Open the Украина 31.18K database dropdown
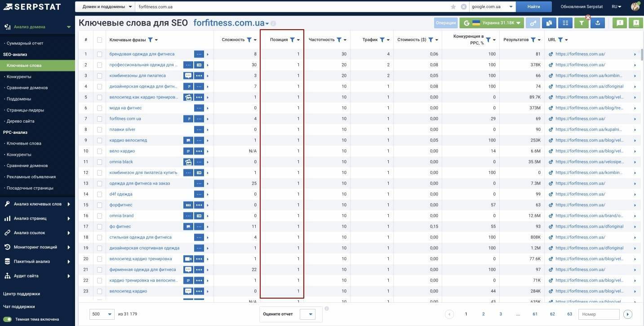Screen dimensions: 644x326 click(x=492, y=23)
